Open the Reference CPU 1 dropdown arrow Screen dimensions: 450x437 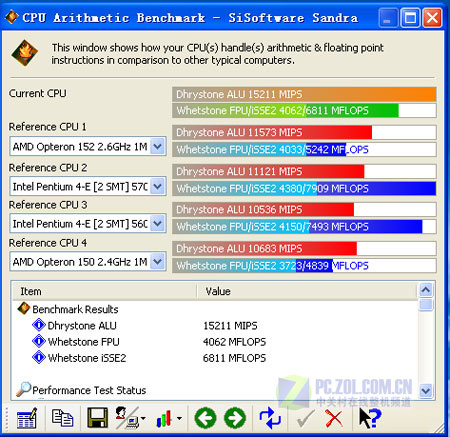(x=157, y=146)
